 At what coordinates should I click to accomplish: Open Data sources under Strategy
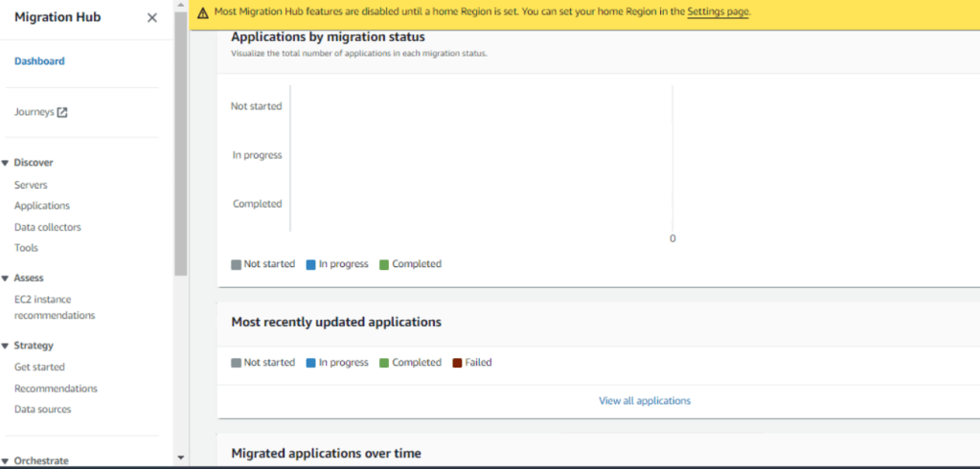click(42, 409)
